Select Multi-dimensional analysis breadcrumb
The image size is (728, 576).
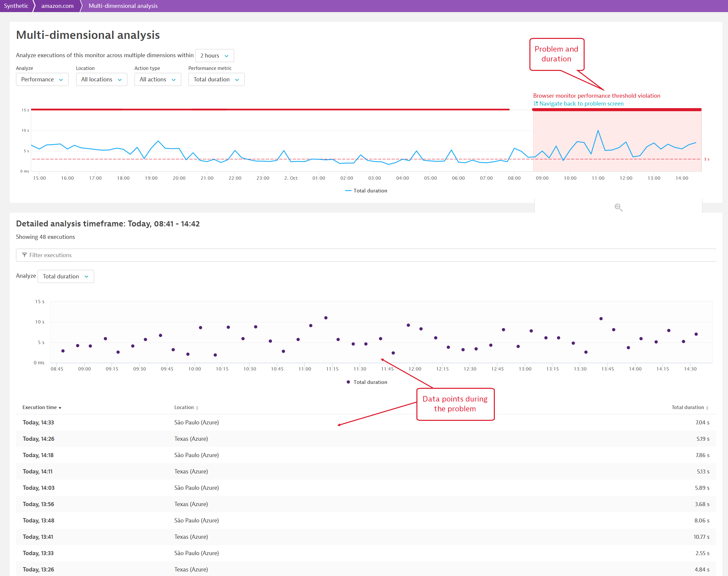pyautogui.click(x=123, y=6)
